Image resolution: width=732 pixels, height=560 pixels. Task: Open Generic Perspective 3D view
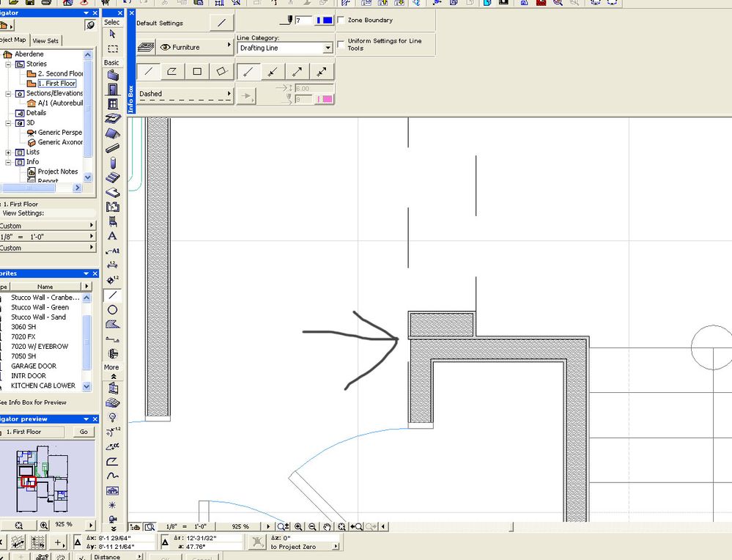(60, 132)
